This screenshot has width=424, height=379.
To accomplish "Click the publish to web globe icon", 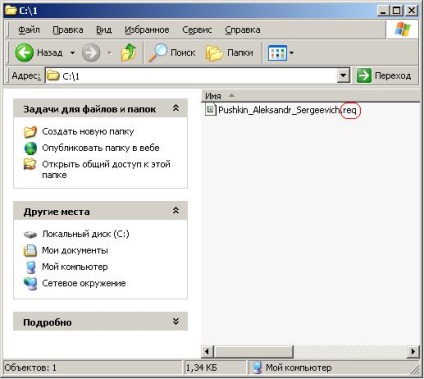I will pos(30,148).
